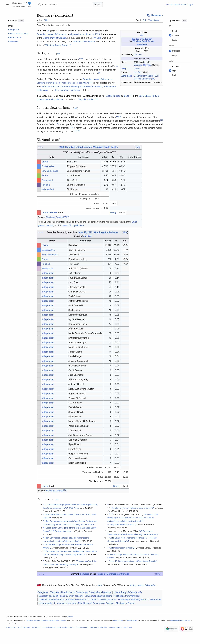Select the Small text size option

pos(170,31)
